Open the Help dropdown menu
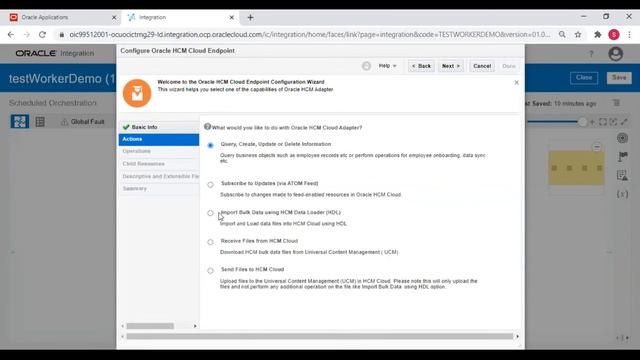 pos(387,66)
